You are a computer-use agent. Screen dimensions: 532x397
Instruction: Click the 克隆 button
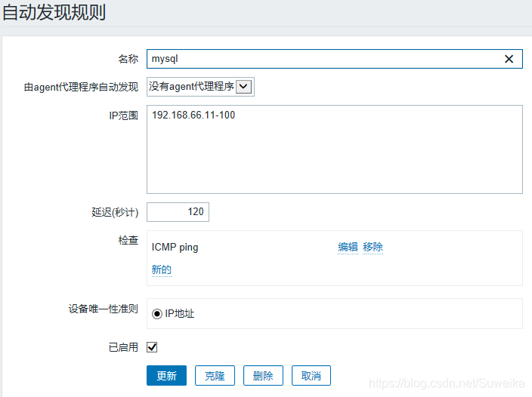click(215, 376)
